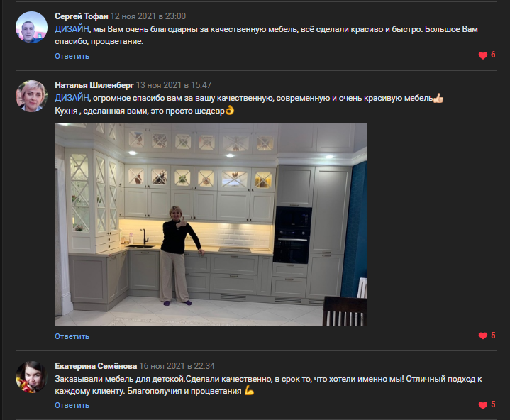Screen dimensions: 510x420
Task: Open the attached kitchen photo
Action: [x=211, y=224]
